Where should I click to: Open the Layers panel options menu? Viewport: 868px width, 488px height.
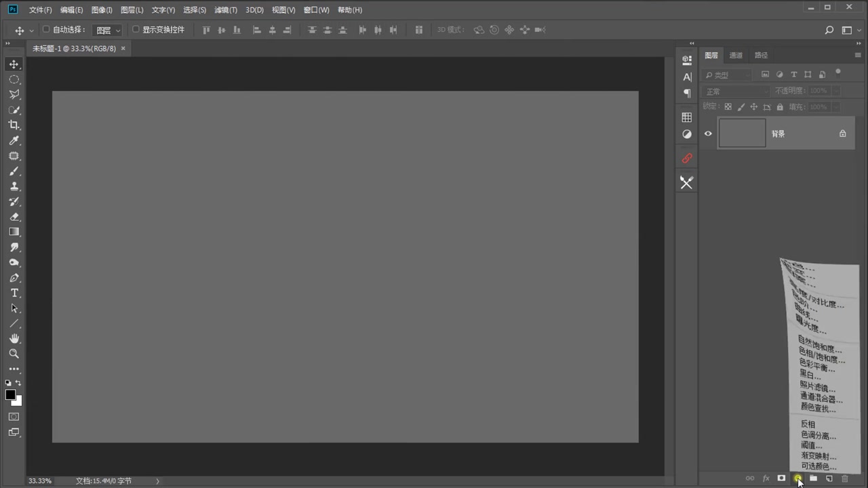[858, 55]
